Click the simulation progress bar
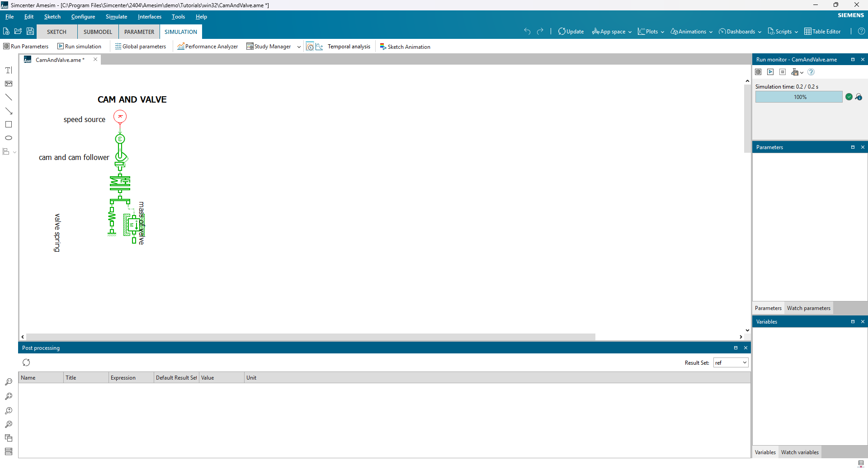 coord(799,97)
